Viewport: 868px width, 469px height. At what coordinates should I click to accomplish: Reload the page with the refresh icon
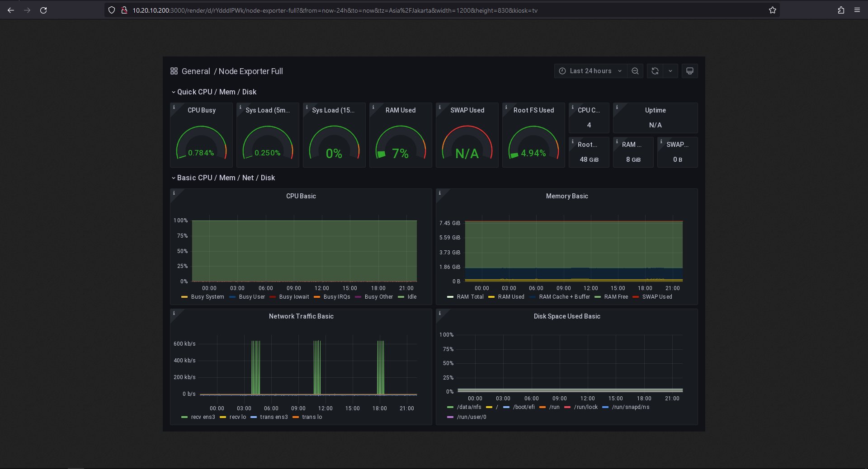pyautogui.click(x=43, y=10)
